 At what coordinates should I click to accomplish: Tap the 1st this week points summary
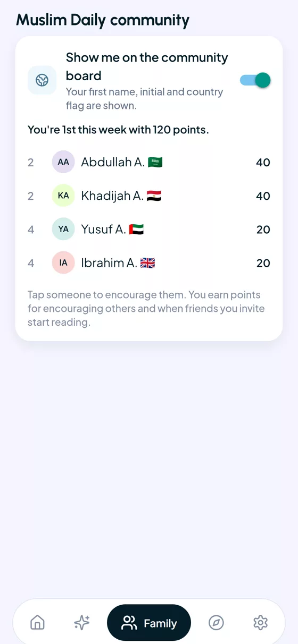click(x=118, y=130)
